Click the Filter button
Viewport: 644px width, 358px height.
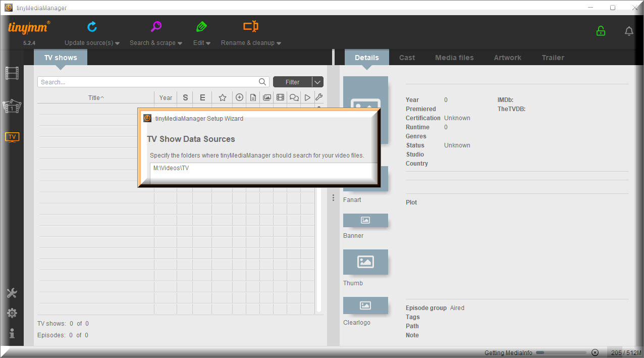coord(292,82)
